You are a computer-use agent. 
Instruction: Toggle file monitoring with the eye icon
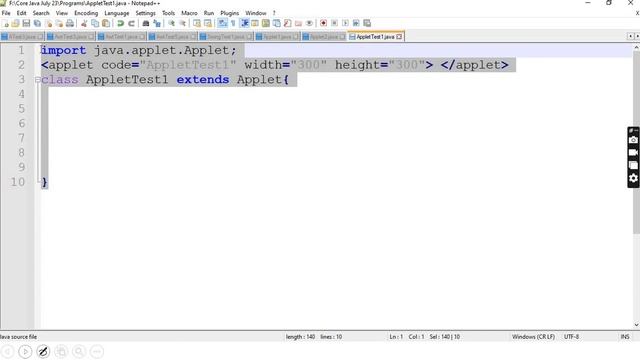[x=309, y=23]
